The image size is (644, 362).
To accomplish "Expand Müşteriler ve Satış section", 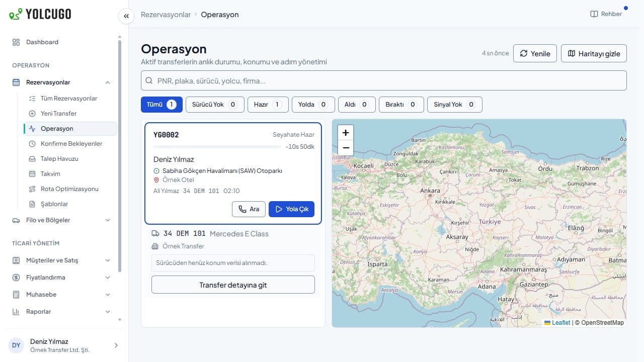I will 61,260.
